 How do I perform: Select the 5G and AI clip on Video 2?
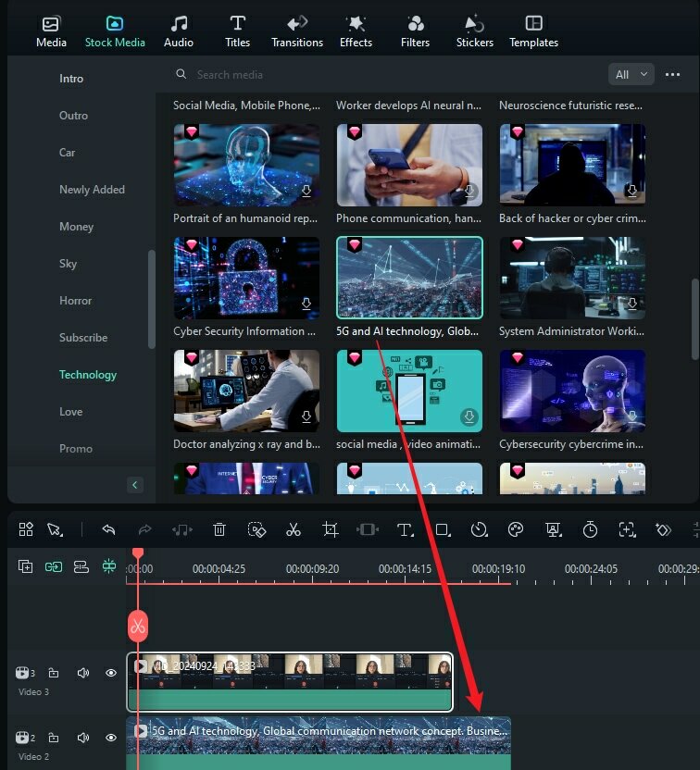click(319, 743)
